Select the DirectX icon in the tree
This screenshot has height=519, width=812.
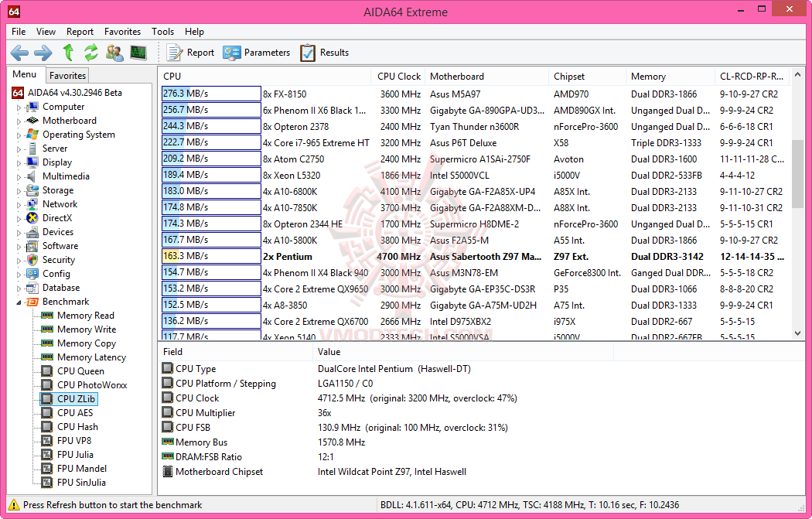(32, 218)
